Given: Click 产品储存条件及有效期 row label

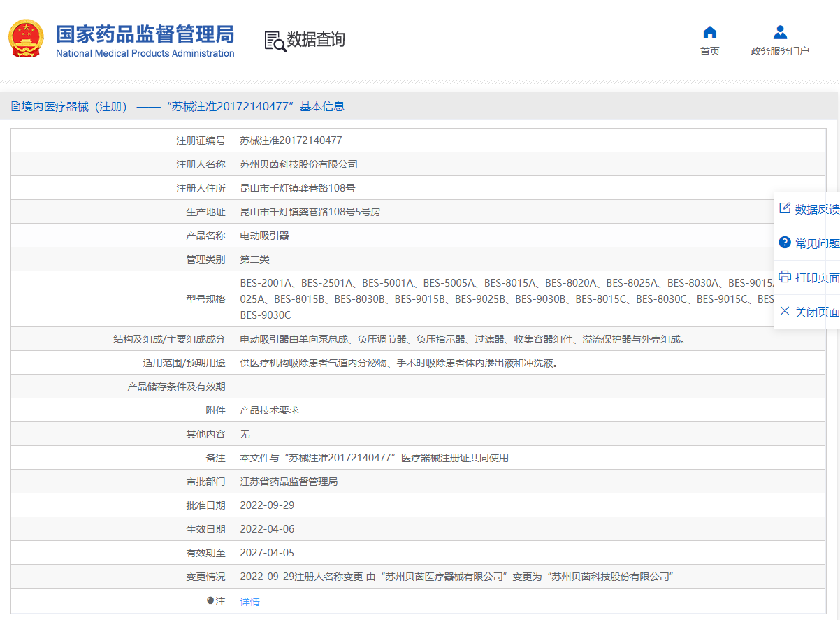Looking at the screenshot, I should pos(176,387).
